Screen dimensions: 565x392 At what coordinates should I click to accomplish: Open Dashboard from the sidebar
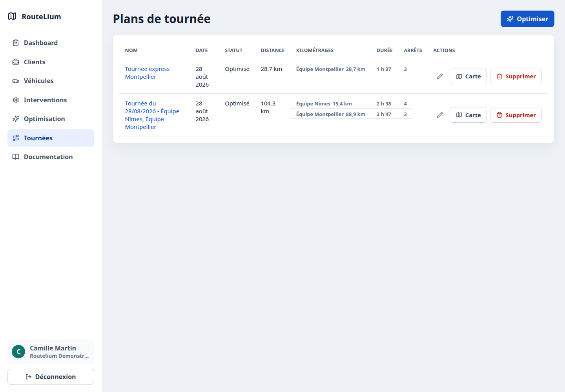[51, 43]
